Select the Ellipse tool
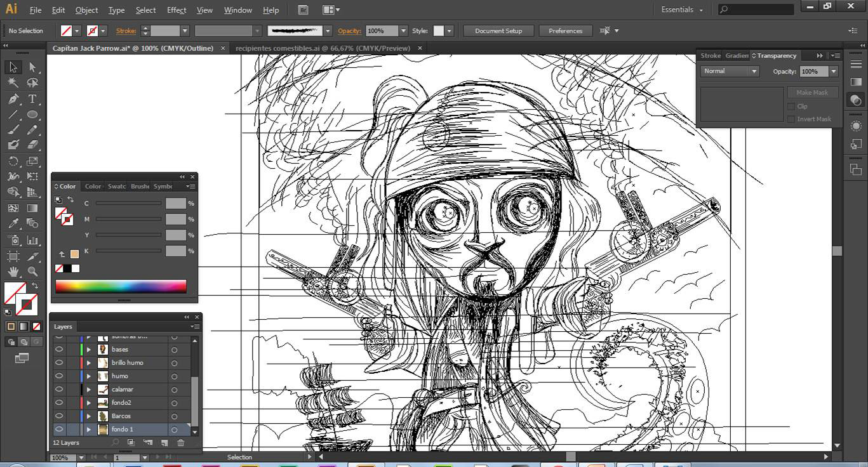 [32, 115]
